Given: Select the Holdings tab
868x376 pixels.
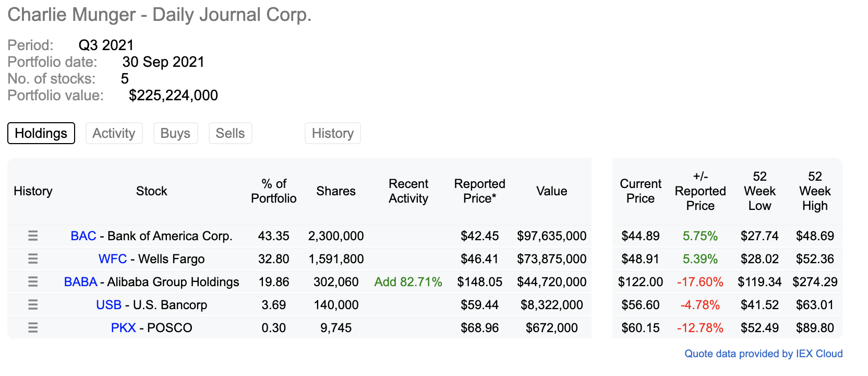Looking at the screenshot, I should click(41, 133).
